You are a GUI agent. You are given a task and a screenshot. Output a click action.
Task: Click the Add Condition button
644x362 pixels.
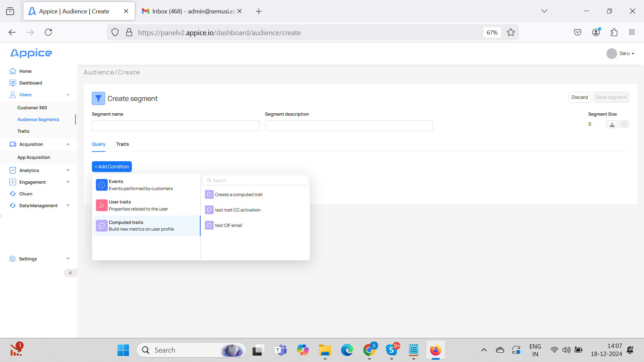pos(112,167)
